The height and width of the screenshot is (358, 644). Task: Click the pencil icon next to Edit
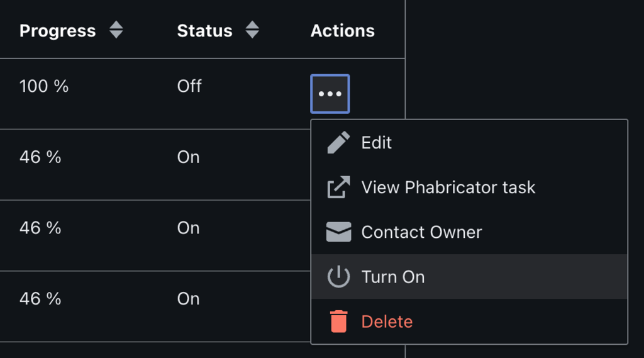tap(338, 143)
